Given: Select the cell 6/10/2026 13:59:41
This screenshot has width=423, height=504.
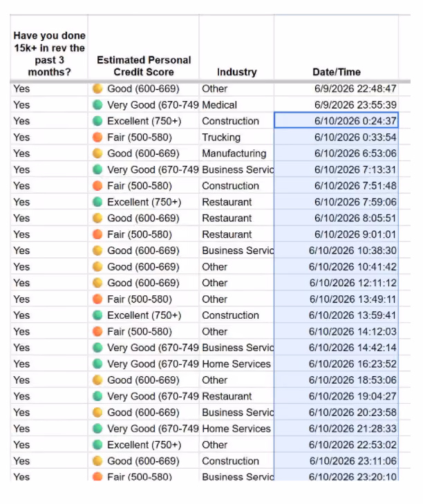Looking at the screenshot, I should pos(336,315).
